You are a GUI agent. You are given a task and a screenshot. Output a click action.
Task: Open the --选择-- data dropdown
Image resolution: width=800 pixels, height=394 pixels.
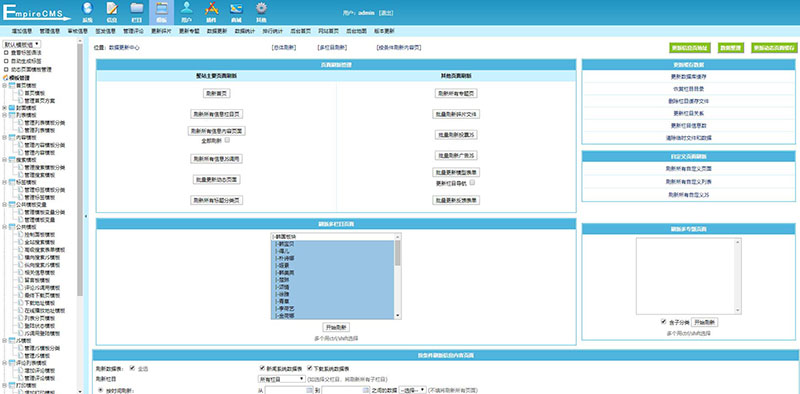pyautogui.click(x=412, y=390)
